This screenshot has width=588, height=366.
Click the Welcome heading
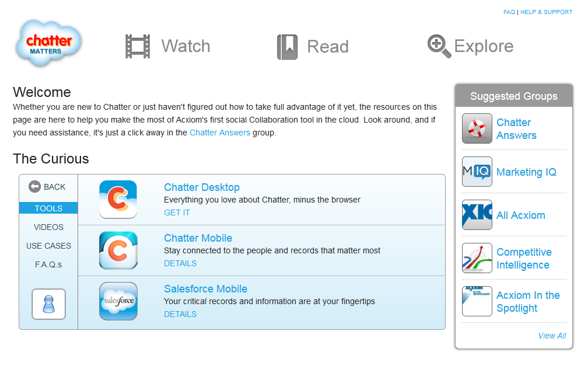click(x=42, y=92)
